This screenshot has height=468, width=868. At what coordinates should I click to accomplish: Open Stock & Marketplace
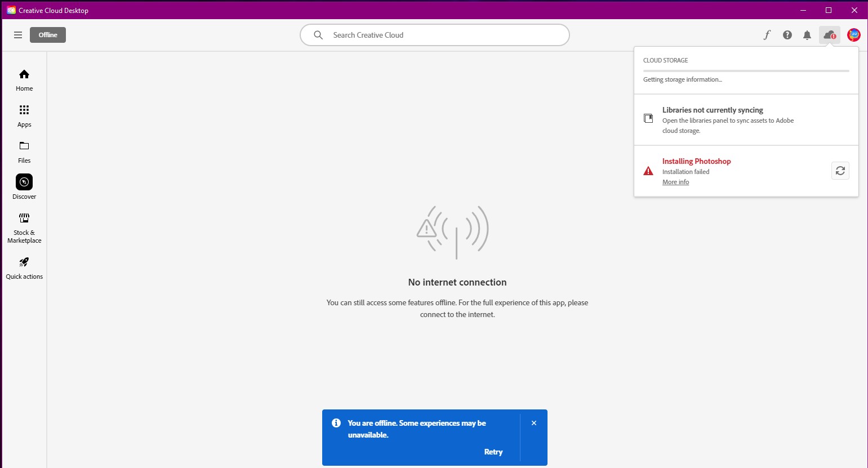tap(24, 228)
